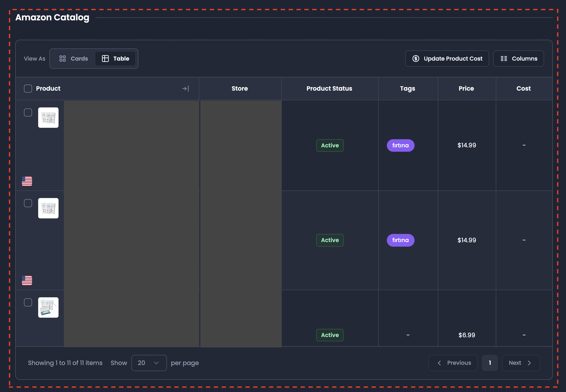Open the Columns settings
Image resolution: width=566 pixels, height=392 pixels.
[x=518, y=59]
